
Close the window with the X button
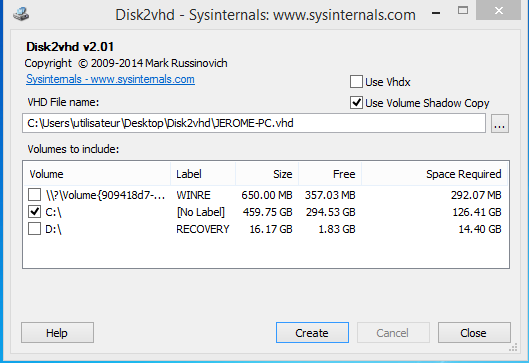(499, 11)
